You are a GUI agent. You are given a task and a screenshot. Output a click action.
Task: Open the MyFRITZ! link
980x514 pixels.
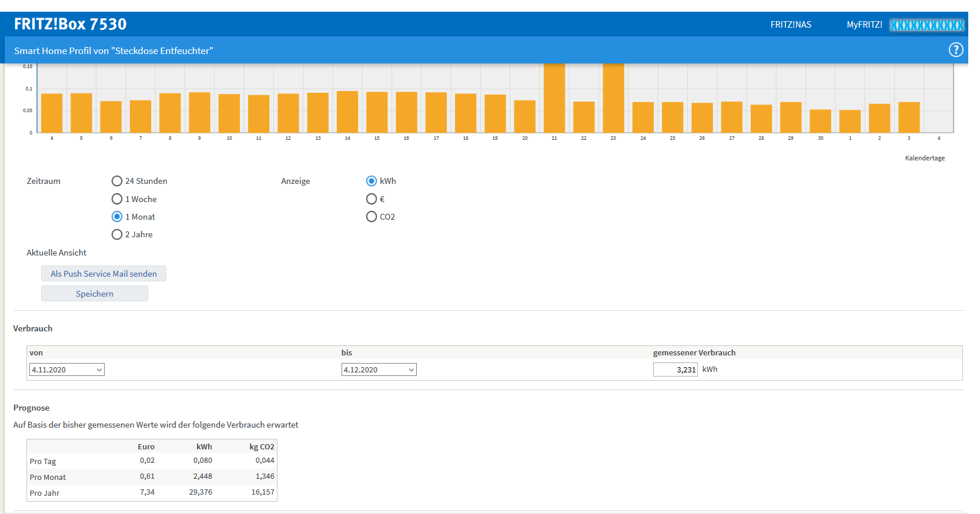(864, 25)
